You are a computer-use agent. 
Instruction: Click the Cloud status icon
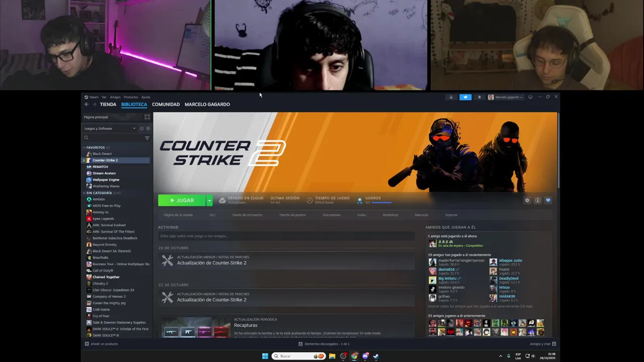coord(222,200)
